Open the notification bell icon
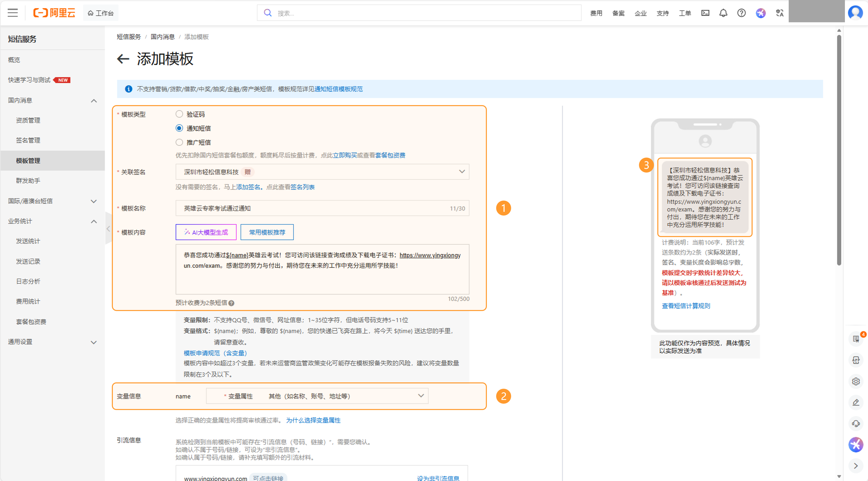Screen dimensions: 868x481 point(723,13)
